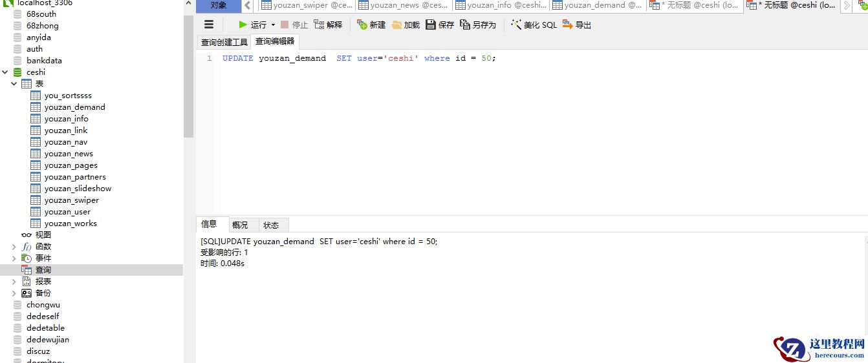Screen dimensions: 868x363
Task: Open the youzan_news @ces... tab
Action: click(404, 6)
